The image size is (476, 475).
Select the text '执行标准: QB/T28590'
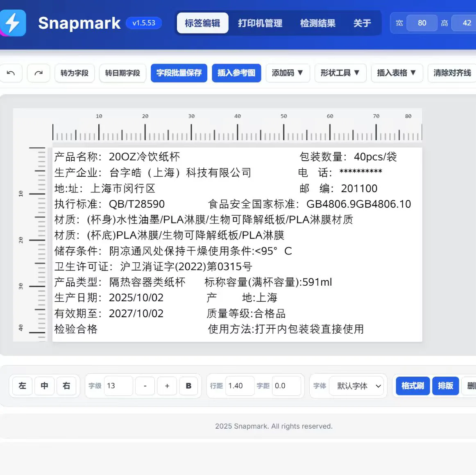pos(109,204)
